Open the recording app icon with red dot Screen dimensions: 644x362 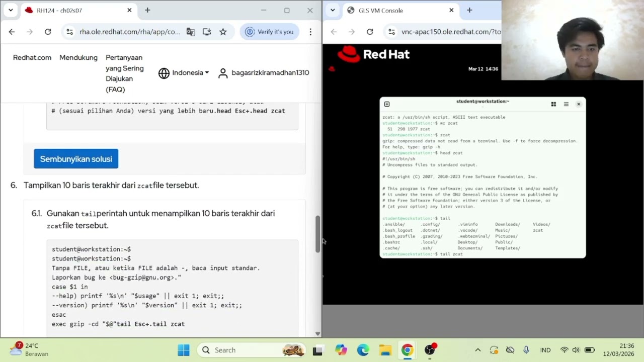pos(430,350)
